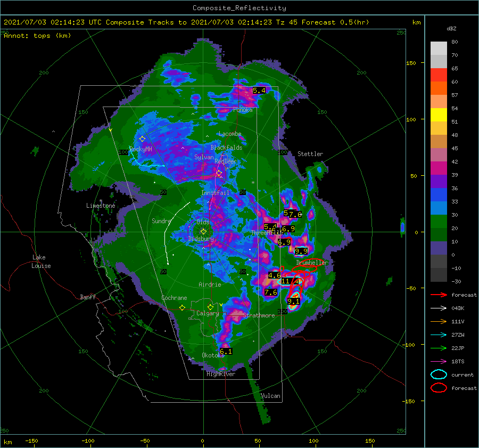The width and height of the screenshot is (479, 448).
Task: Click the Banff label
Action: [x=88, y=297]
